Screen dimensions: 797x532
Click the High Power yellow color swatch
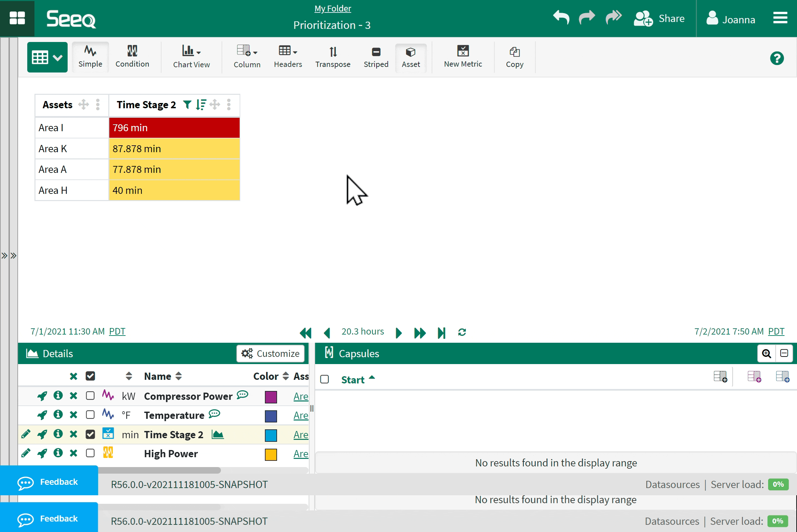271,454
